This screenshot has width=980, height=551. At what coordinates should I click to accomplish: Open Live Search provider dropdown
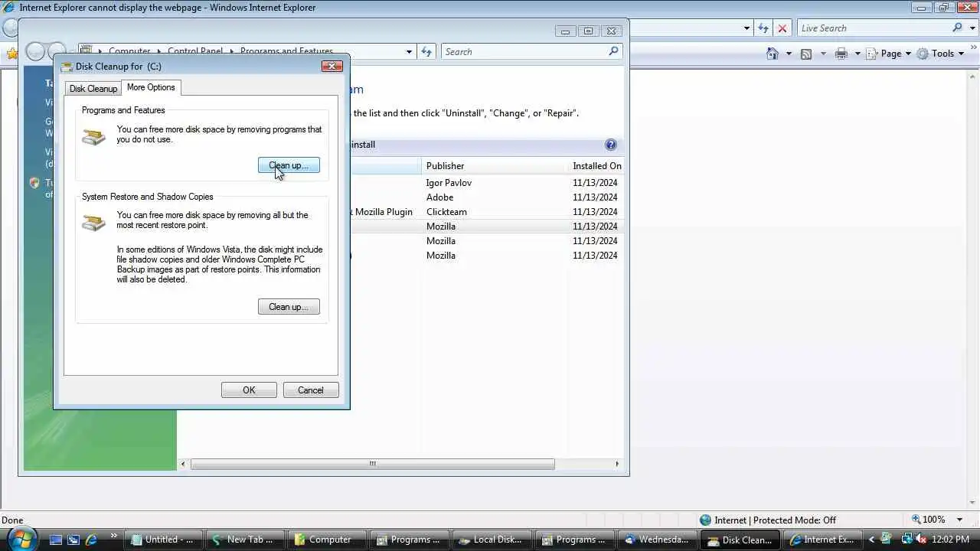(971, 28)
